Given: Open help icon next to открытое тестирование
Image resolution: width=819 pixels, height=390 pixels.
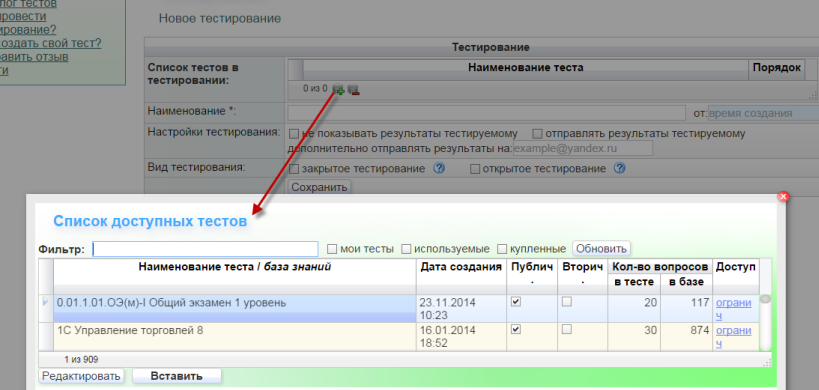Looking at the screenshot, I should coord(619,169).
